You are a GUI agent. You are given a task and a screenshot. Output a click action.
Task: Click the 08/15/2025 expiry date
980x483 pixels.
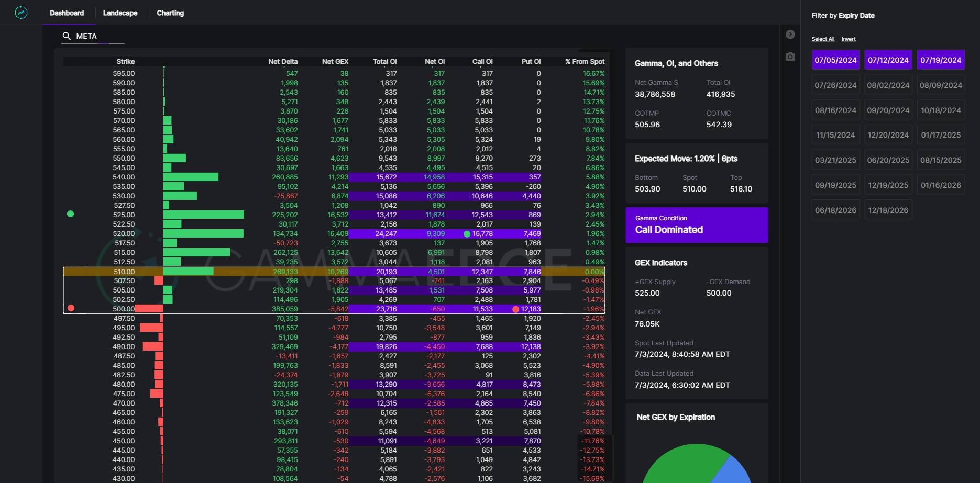pyautogui.click(x=941, y=160)
